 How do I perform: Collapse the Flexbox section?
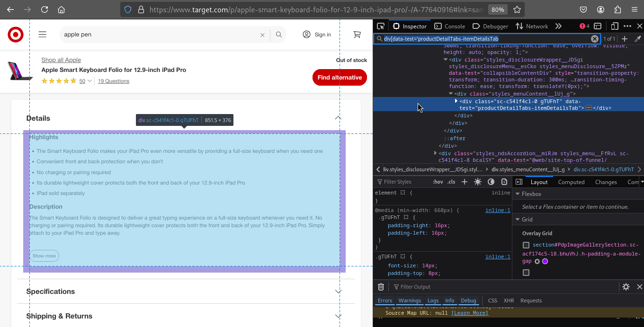click(x=518, y=194)
